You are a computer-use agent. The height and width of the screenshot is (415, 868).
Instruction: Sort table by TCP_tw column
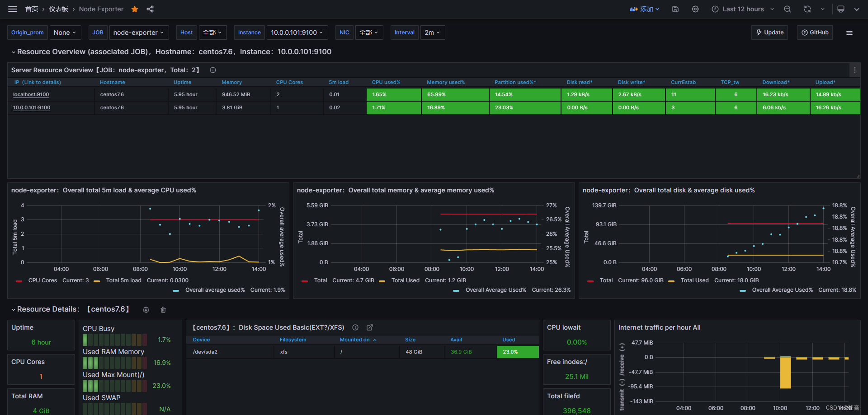coord(730,82)
